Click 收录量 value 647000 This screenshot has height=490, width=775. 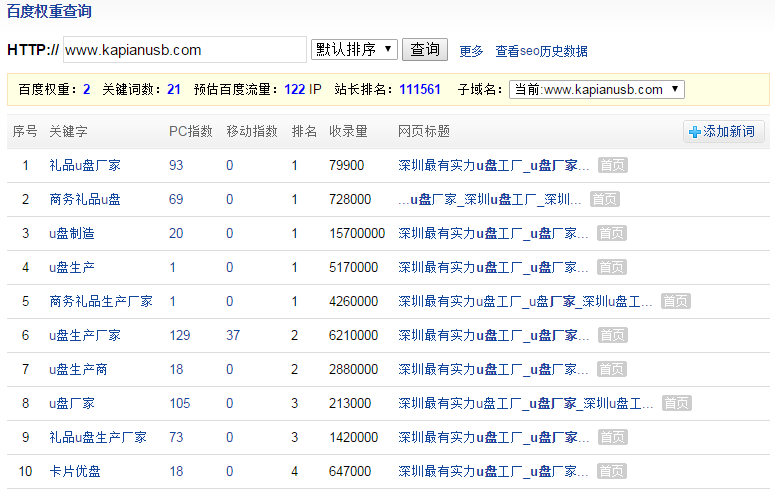(350, 472)
